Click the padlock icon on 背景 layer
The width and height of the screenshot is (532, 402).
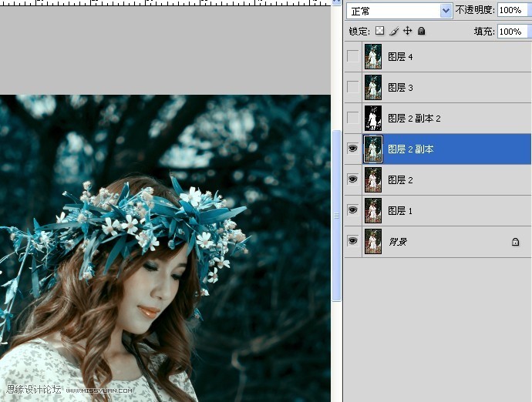(x=515, y=242)
